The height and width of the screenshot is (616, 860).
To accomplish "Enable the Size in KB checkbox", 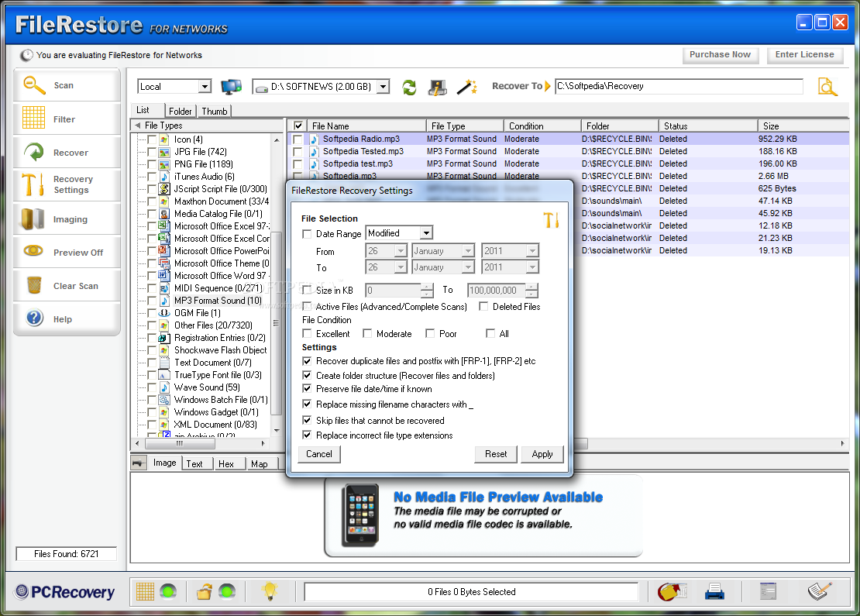I will click(x=307, y=290).
